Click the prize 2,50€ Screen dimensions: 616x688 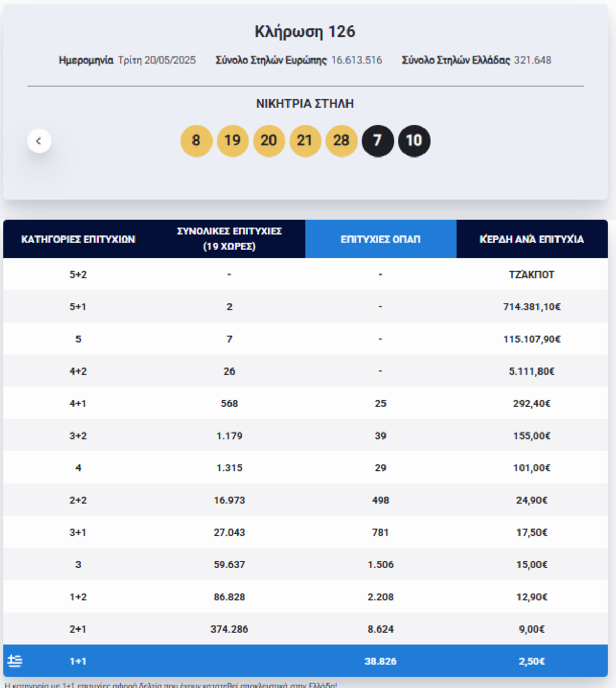tap(532, 662)
